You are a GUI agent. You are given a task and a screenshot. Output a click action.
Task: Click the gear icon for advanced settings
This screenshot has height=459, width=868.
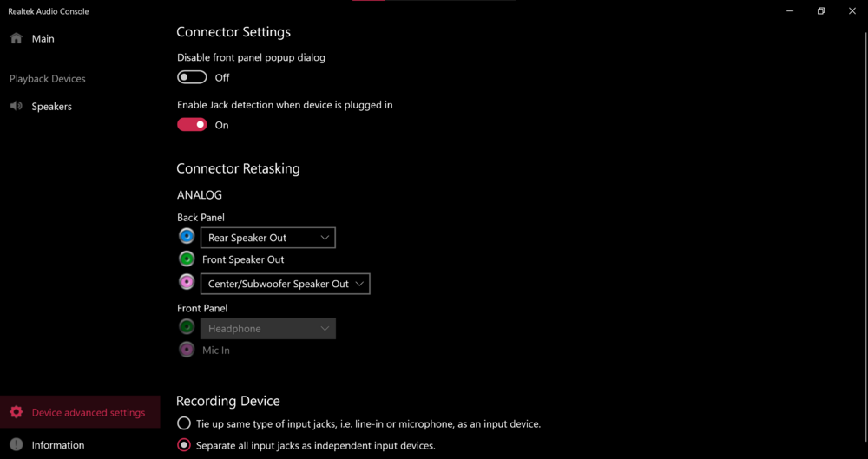tap(16, 412)
